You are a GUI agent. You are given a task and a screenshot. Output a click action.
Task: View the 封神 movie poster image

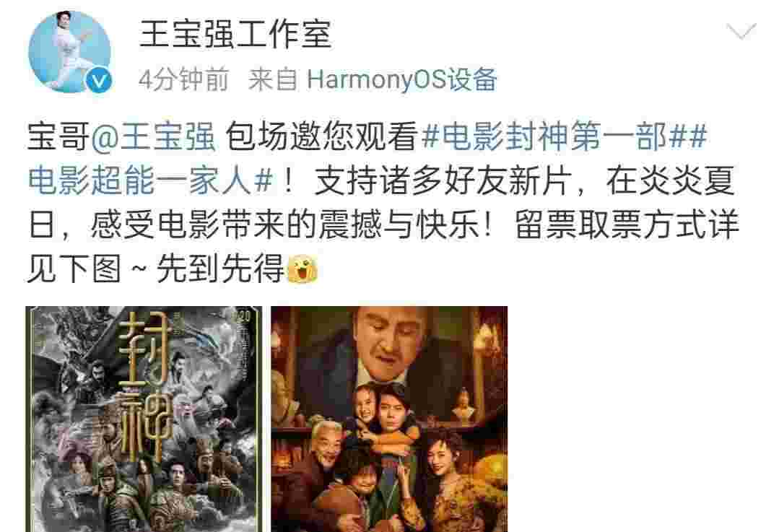pos(144,419)
